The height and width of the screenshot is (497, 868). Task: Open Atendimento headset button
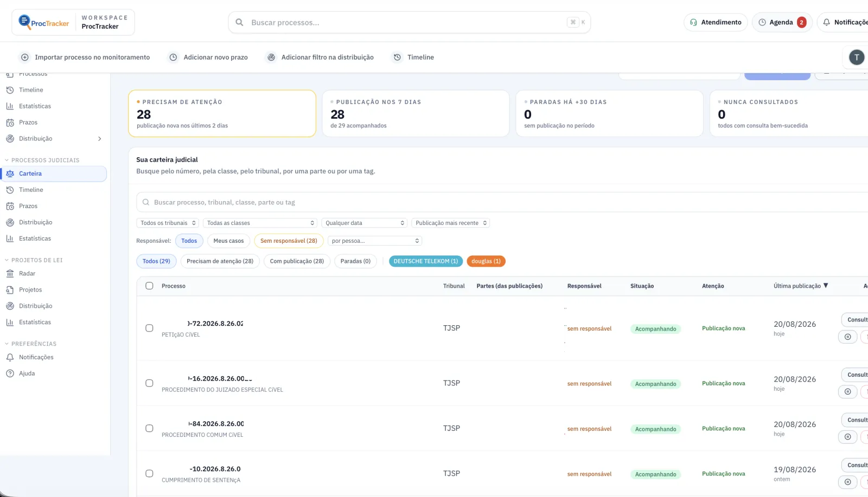tap(716, 22)
